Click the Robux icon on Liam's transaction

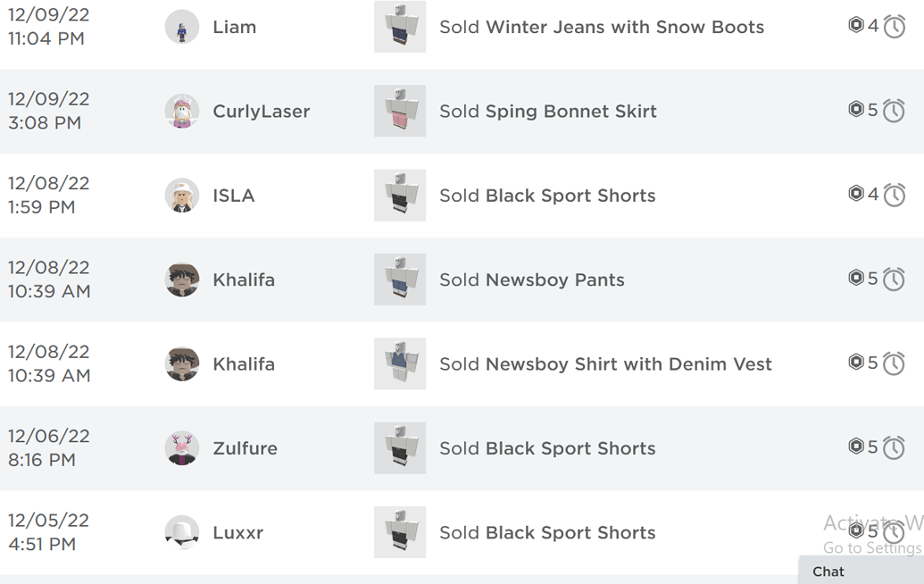click(858, 26)
